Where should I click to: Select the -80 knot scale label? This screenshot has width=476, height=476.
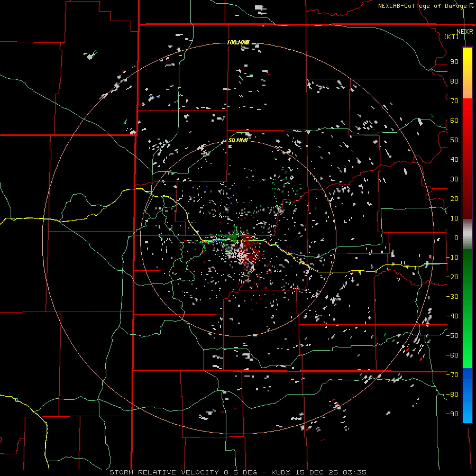452,395
